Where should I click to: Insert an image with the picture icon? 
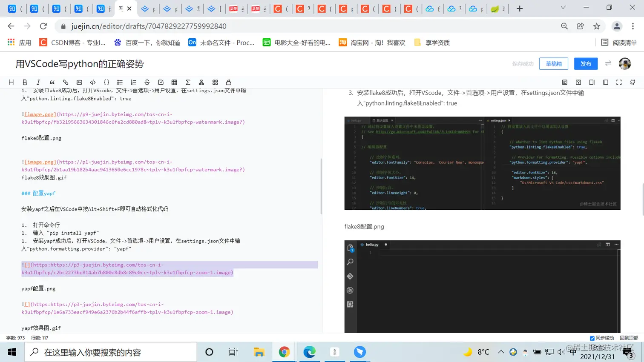(79, 82)
